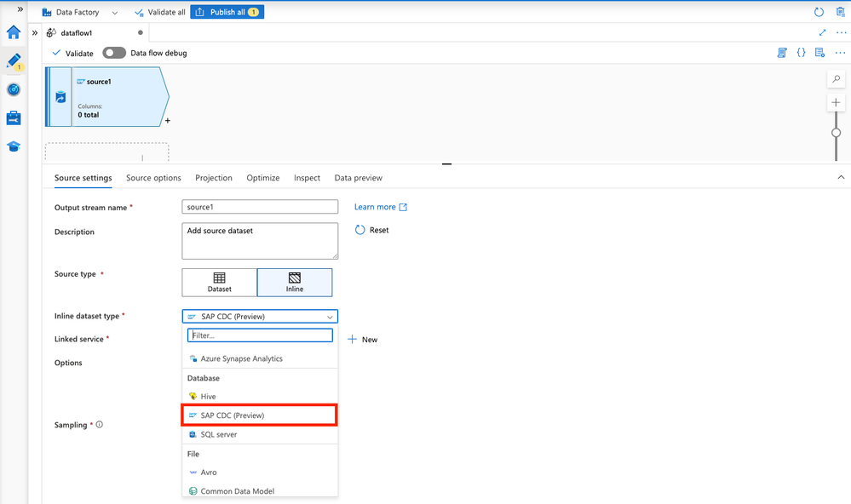Click the canvas zoom in plus
The width and height of the screenshot is (851, 504).
coord(837,102)
